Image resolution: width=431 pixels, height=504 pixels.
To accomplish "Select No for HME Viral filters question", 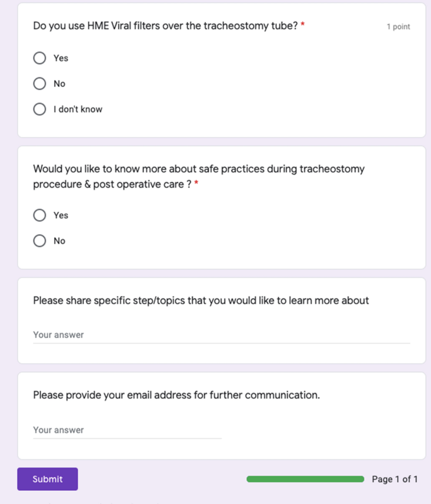I will coord(40,84).
